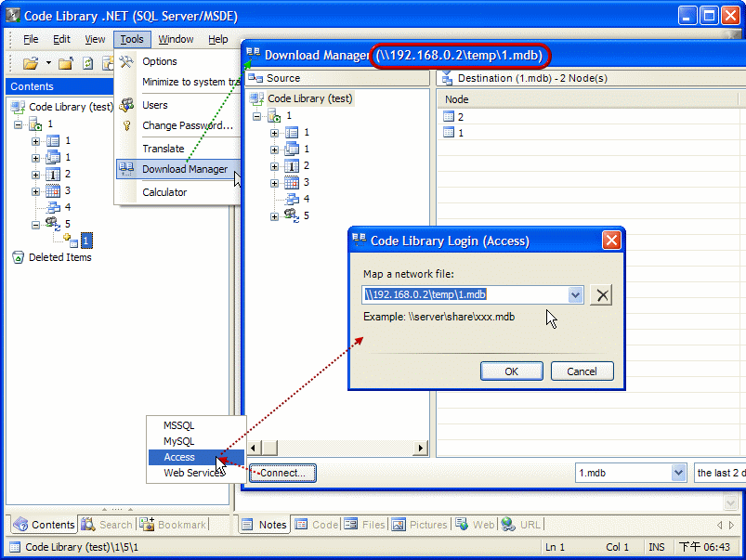Switch to Files tab
Viewport: 746px width, 560px height.
coord(365,525)
